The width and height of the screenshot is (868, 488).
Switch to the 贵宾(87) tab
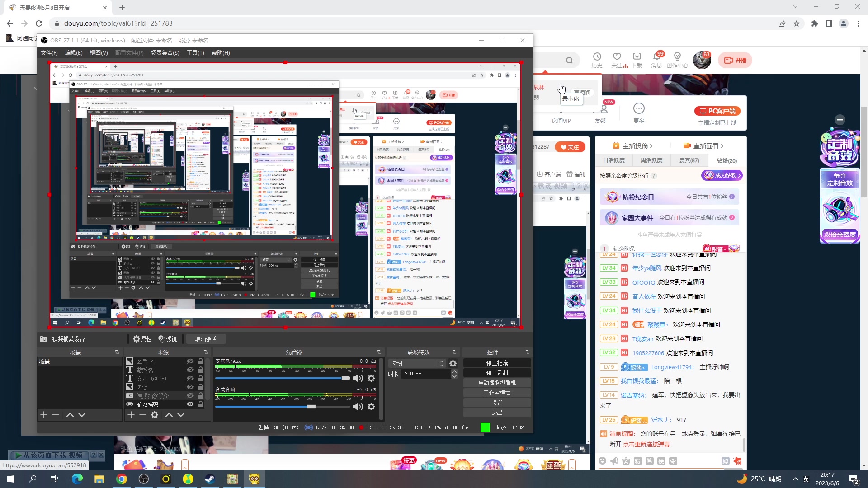click(689, 160)
